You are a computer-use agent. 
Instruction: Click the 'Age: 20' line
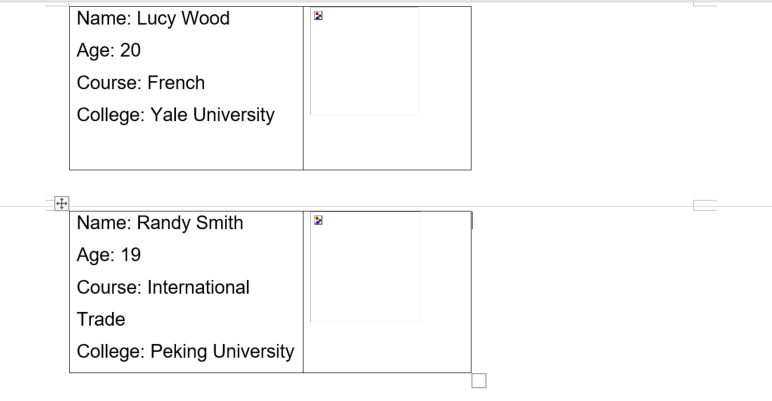[109, 50]
